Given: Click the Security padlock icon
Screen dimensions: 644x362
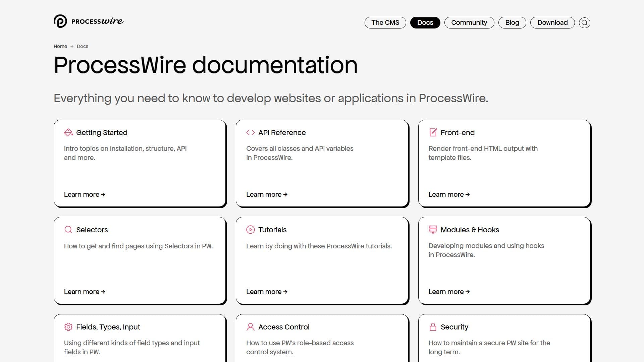Looking at the screenshot, I should [433, 327].
